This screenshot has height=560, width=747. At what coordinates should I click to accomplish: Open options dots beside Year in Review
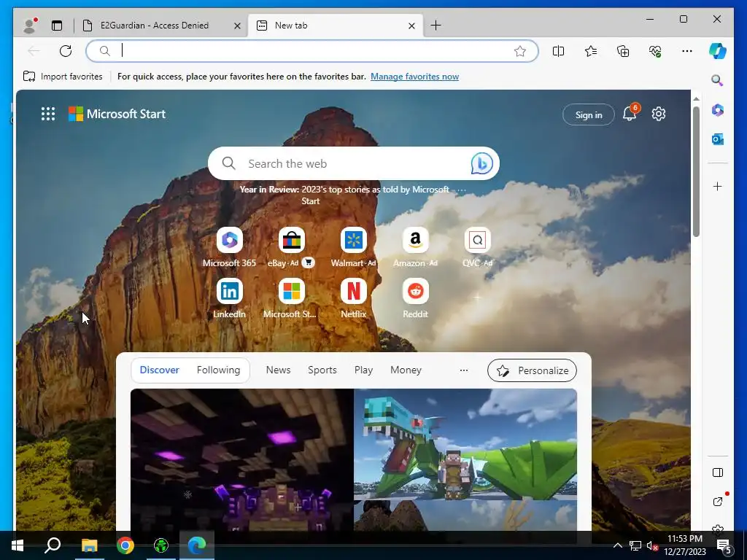tap(461, 190)
